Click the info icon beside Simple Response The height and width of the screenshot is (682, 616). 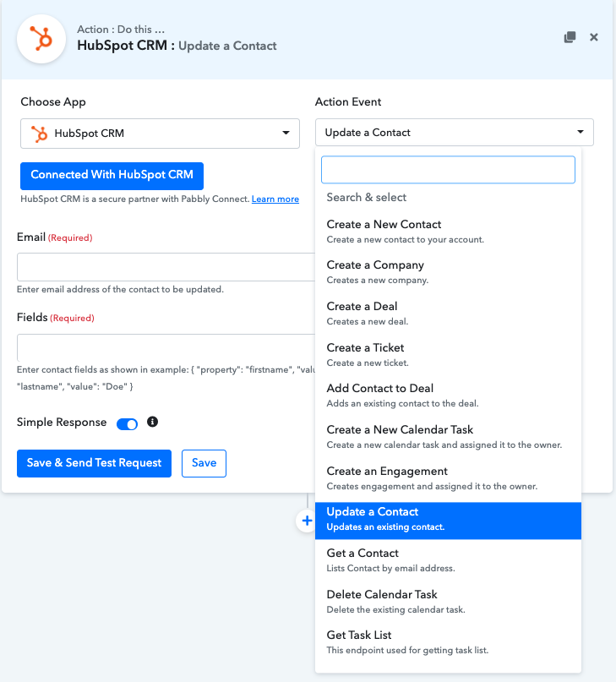(153, 422)
